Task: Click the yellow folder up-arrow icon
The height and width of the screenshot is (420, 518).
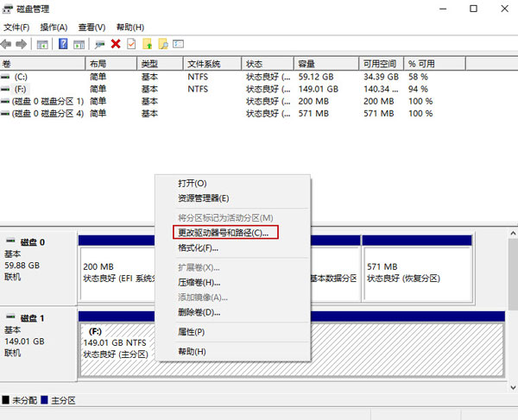Action: point(148,44)
